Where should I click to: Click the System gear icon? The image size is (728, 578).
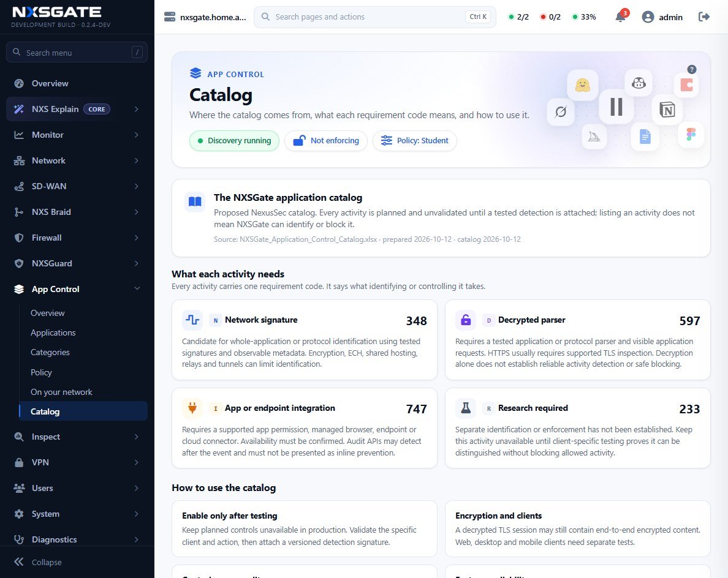(x=19, y=514)
